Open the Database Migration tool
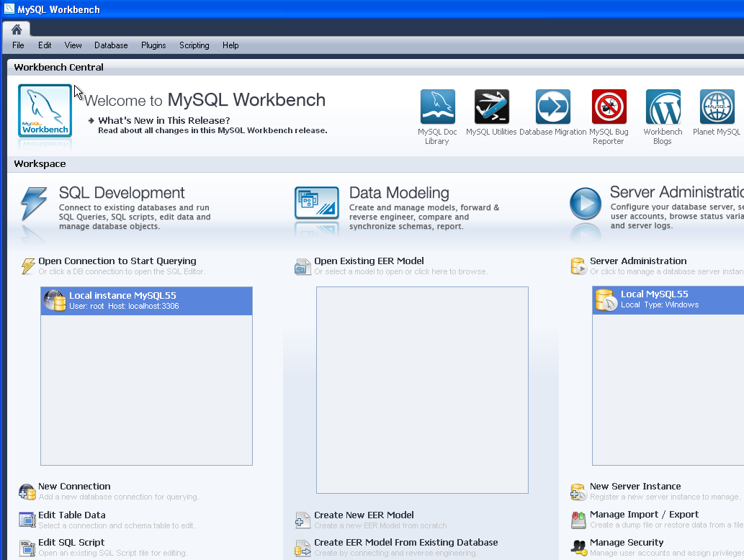 pos(552,107)
